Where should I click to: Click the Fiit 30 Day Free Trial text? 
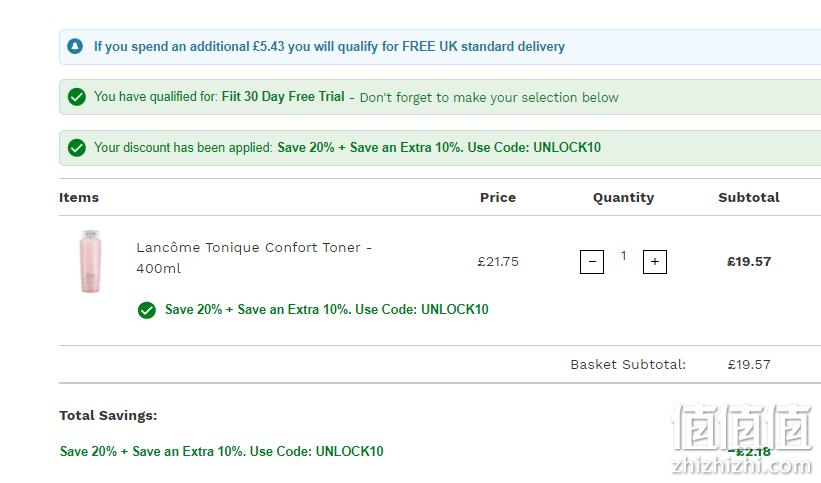pyautogui.click(x=283, y=96)
